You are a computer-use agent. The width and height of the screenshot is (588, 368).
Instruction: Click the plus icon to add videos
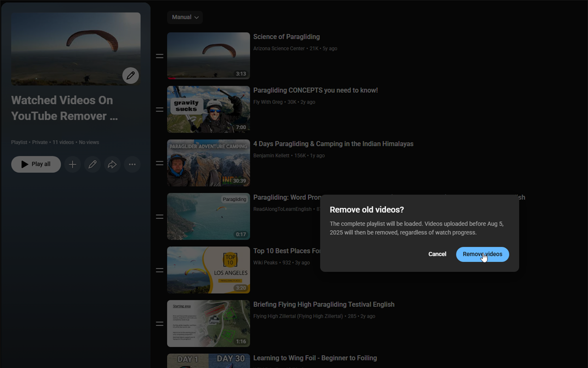point(73,164)
